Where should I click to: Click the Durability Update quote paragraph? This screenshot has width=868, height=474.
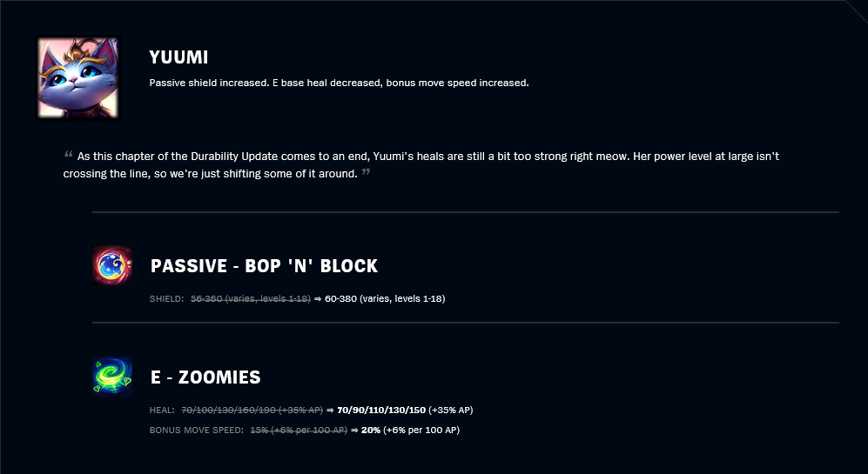tap(421, 165)
